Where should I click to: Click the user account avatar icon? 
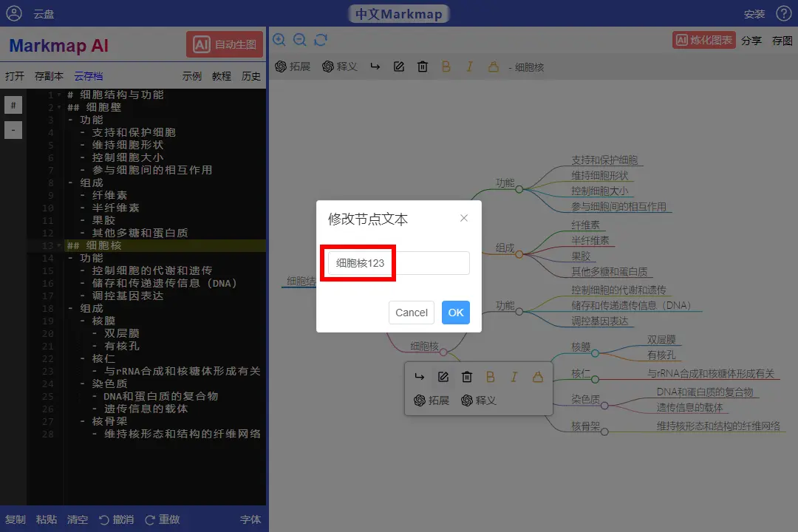tap(14, 13)
